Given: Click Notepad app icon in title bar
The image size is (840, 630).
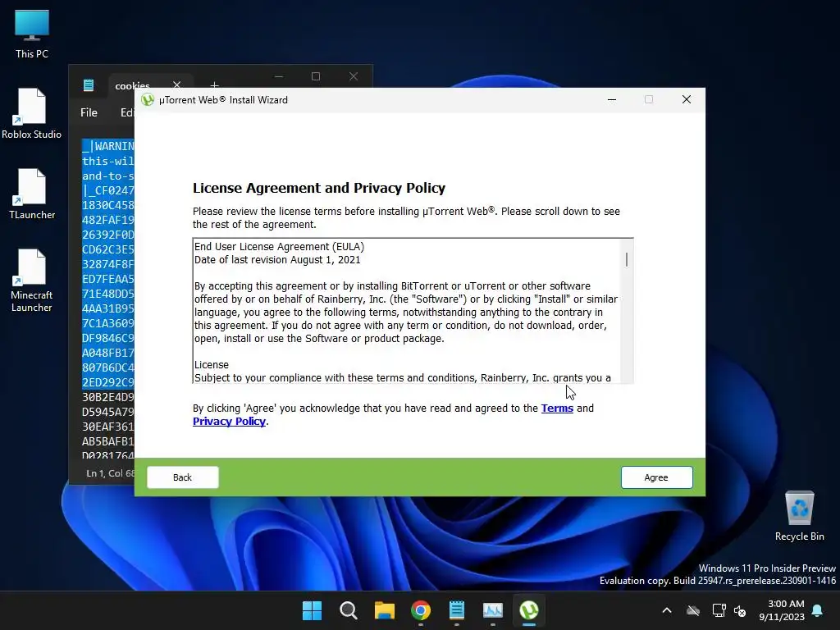Looking at the screenshot, I should click(x=89, y=84).
